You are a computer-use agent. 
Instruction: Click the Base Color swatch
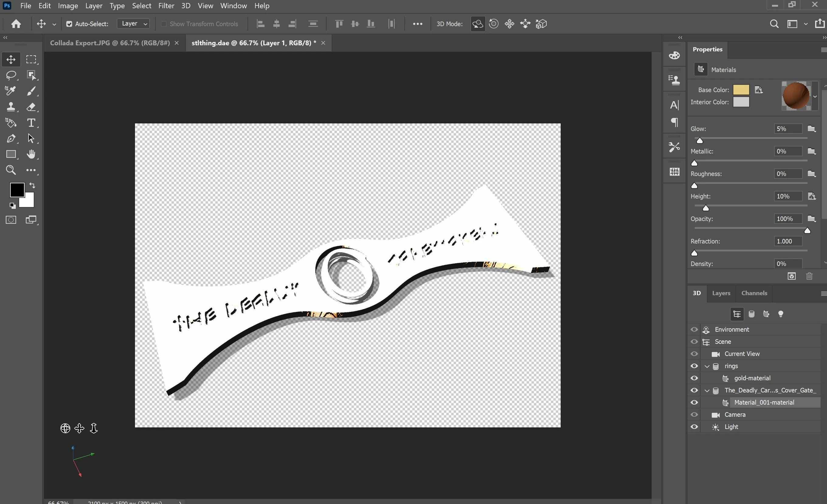click(x=741, y=90)
